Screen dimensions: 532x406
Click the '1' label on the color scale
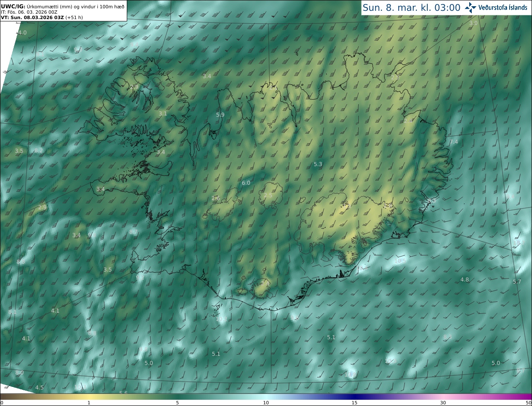(89, 403)
